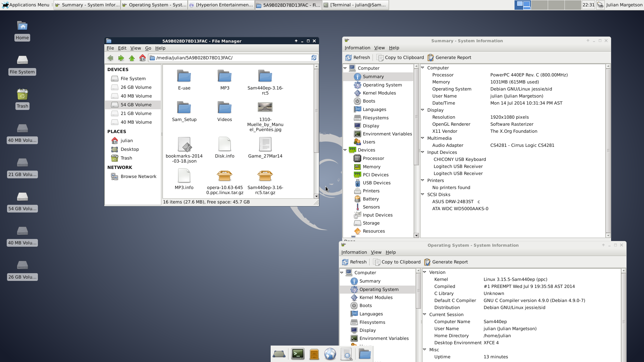644x362 pixels.
Task: Click Generate Report in Summary window
Action: click(449, 58)
